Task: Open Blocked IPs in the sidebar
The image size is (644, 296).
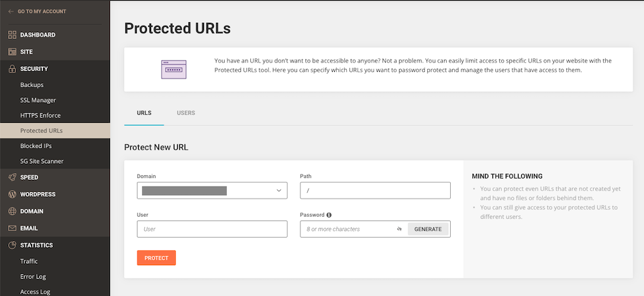Action: click(x=36, y=146)
